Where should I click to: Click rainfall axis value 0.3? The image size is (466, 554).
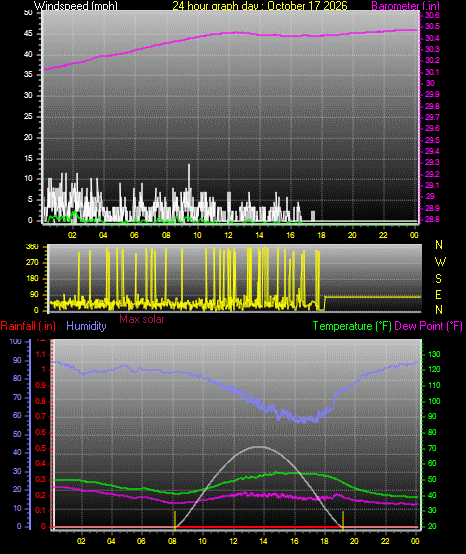pyautogui.click(x=41, y=479)
